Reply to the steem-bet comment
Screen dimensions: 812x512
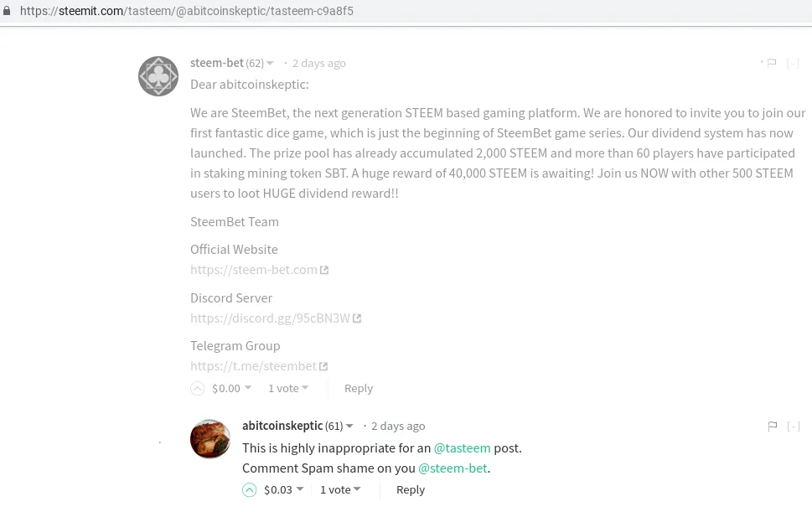(x=359, y=389)
